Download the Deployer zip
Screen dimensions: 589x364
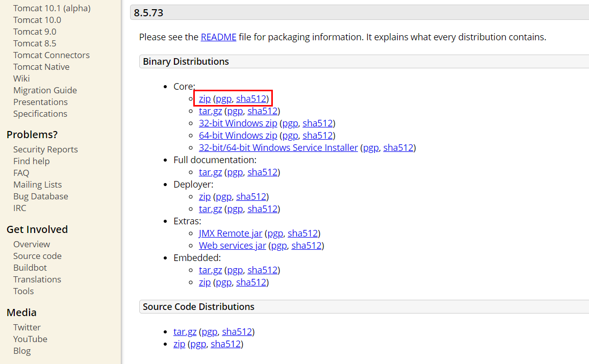tap(204, 196)
